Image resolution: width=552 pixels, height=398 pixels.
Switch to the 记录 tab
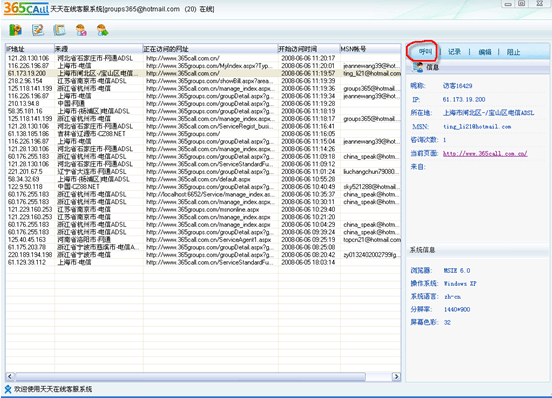454,52
